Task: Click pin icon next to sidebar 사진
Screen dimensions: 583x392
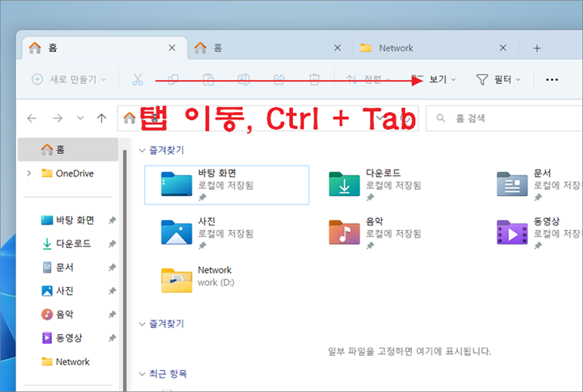Action: 112,291
